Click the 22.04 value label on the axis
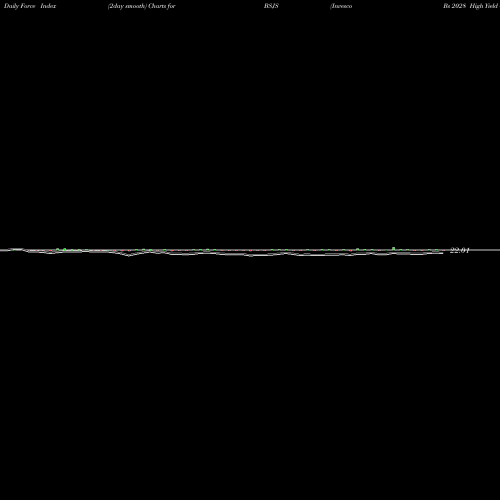 [x=460, y=250]
